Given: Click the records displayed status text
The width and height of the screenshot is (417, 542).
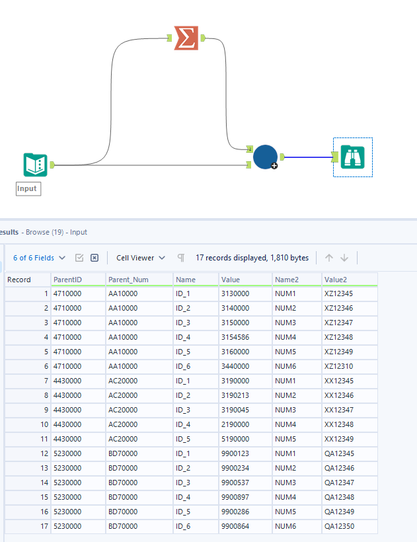Looking at the screenshot, I should [252, 258].
